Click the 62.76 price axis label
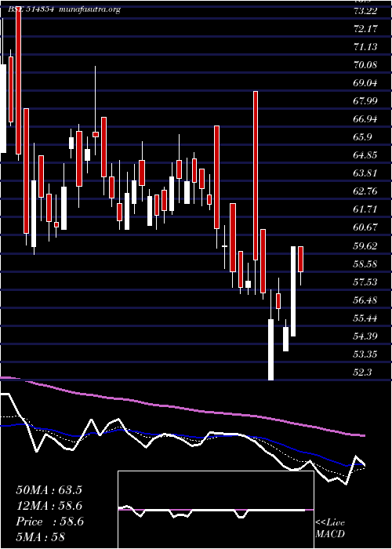392x549 pixels. 366,191
